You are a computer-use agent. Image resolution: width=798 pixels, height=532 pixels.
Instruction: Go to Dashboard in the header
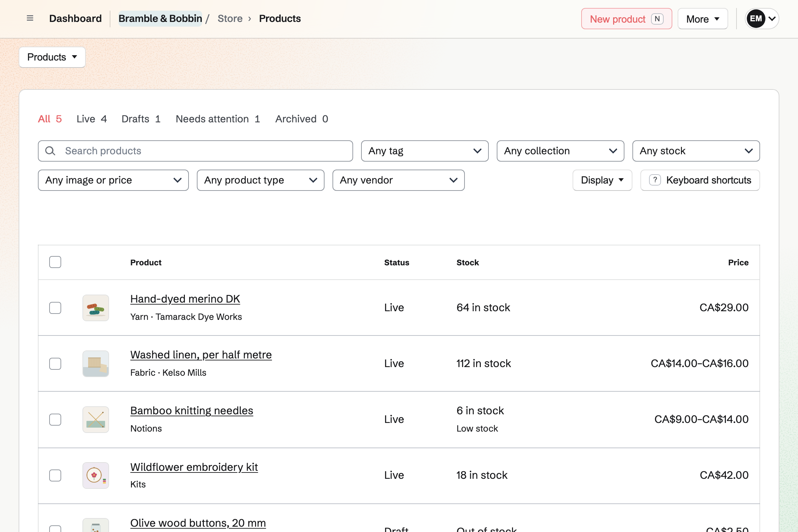pos(75,18)
